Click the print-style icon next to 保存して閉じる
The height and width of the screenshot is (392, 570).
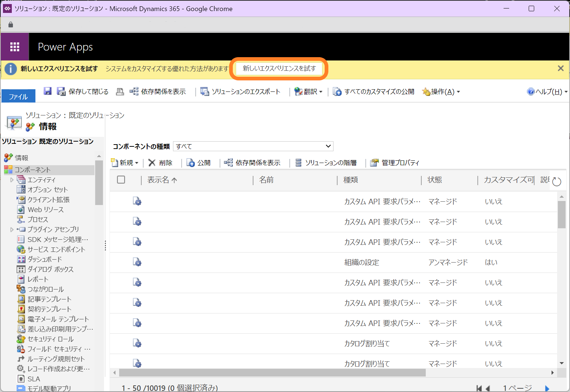coord(120,91)
